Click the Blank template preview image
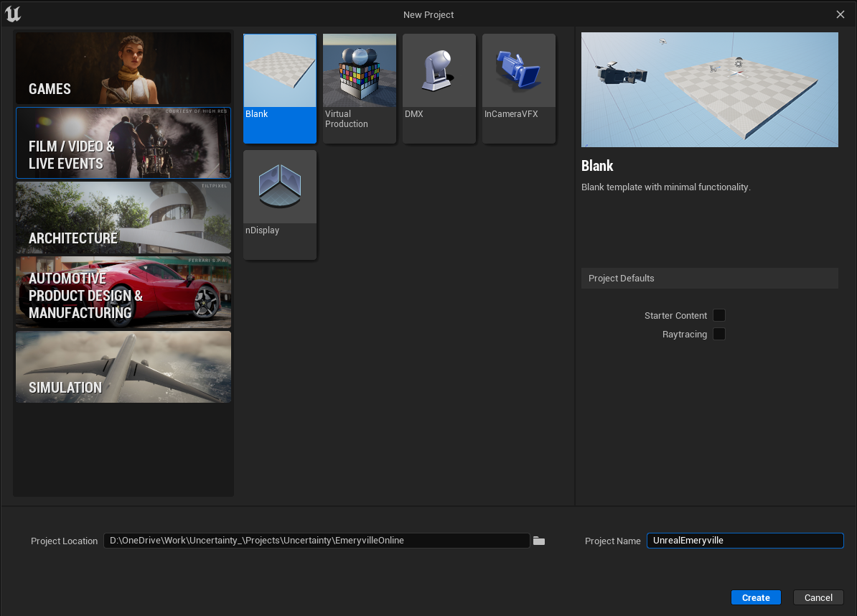The image size is (857, 616). [709, 90]
